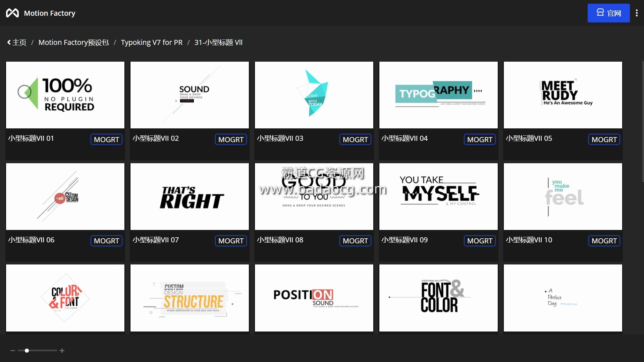Click MOGRT badge for 小型标题VII 06

106,241
